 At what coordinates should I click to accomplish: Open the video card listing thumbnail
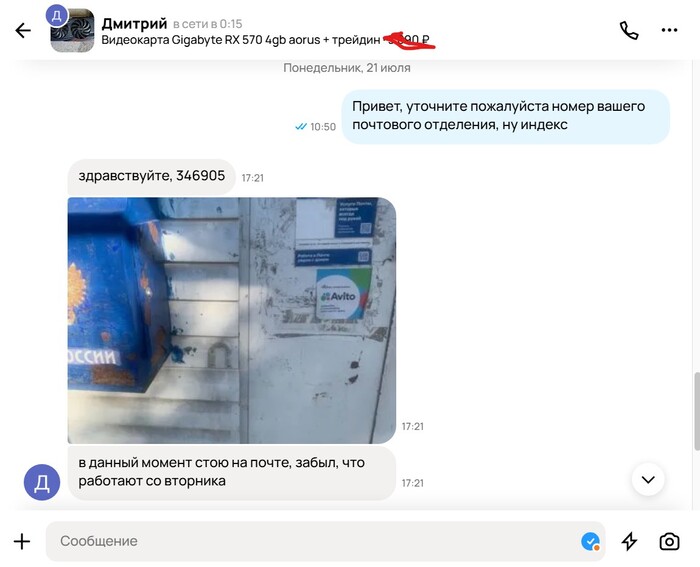pos(72,32)
